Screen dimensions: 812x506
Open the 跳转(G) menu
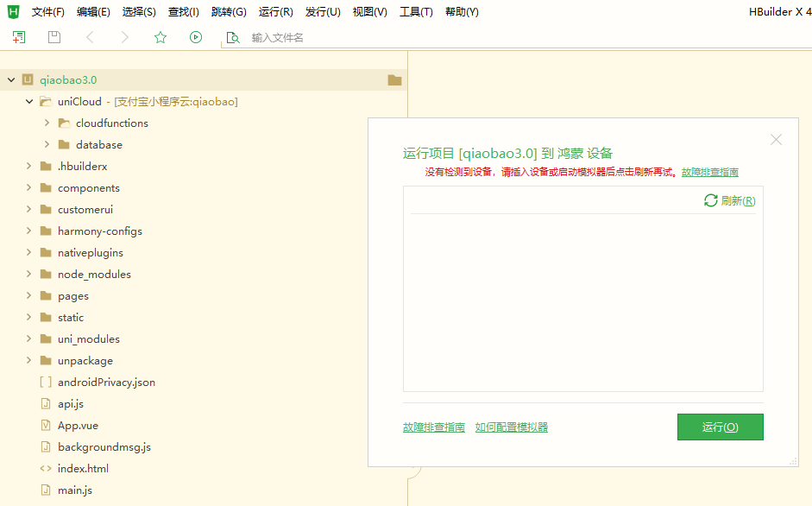229,12
